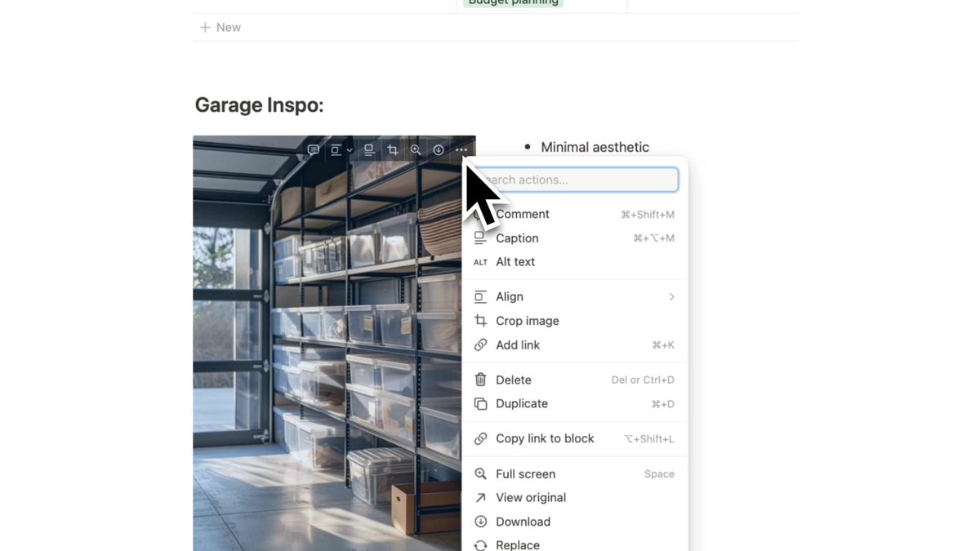Click the magnifier zoom icon in image toolbar

416,150
